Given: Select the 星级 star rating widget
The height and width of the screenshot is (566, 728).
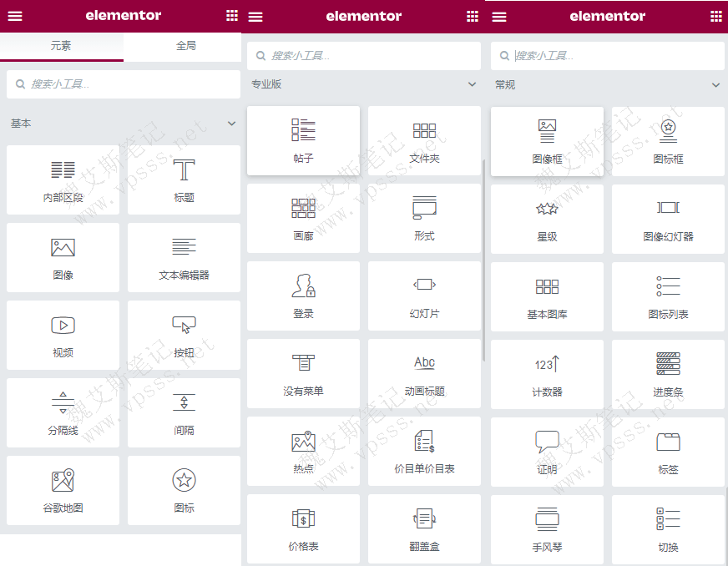Looking at the screenshot, I should click(x=547, y=220).
